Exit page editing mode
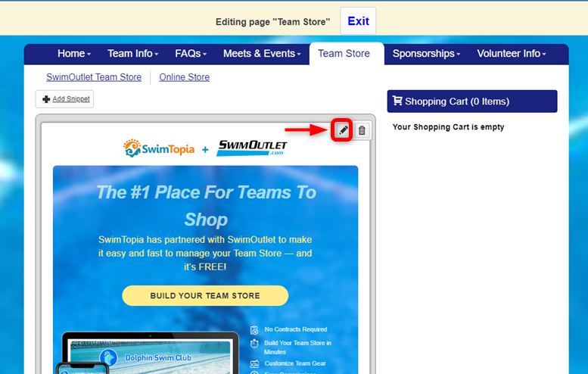This screenshot has width=588, height=374. coord(358,21)
